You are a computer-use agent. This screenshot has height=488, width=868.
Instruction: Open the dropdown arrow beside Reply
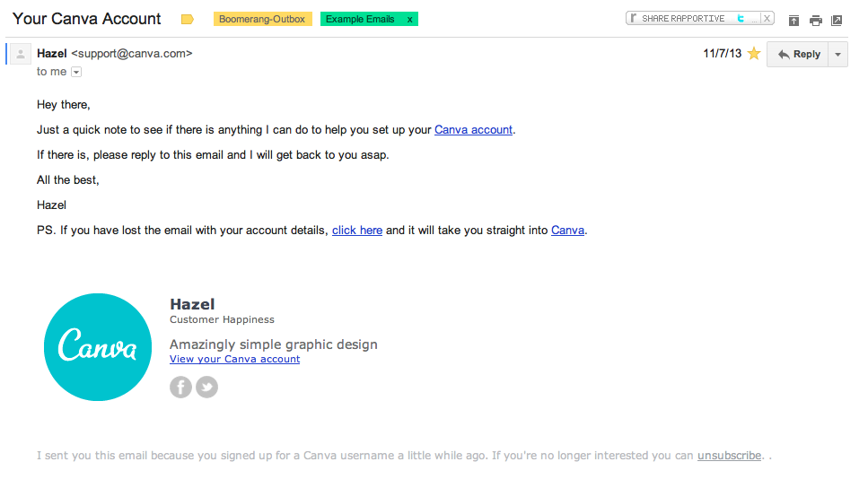[x=837, y=54]
